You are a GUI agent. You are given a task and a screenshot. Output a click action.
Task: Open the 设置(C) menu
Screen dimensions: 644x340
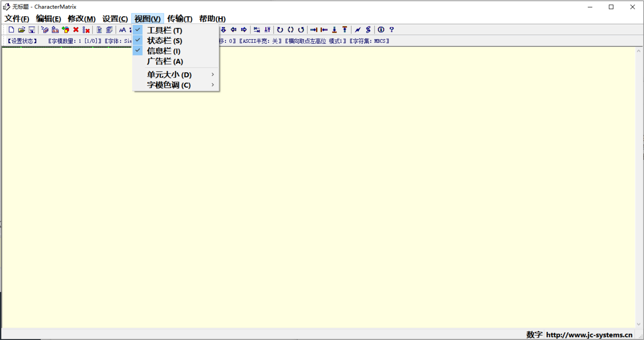pyautogui.click(x=115, y=19)
